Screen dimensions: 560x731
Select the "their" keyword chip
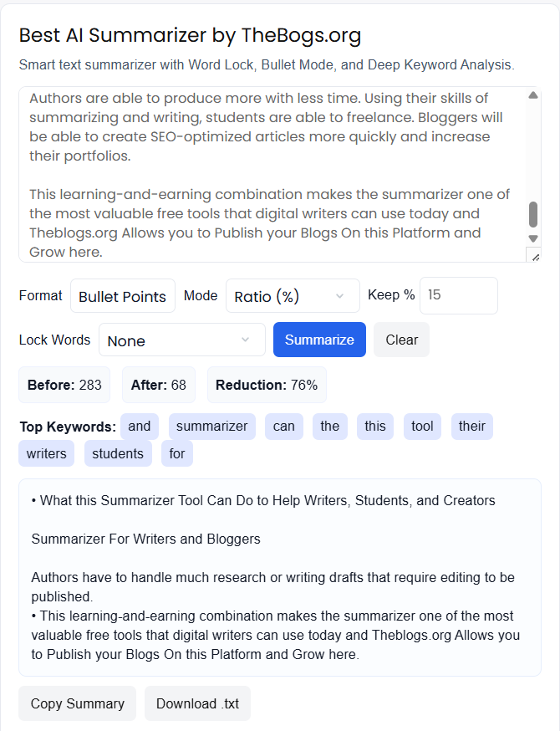(x=471, y=426)
